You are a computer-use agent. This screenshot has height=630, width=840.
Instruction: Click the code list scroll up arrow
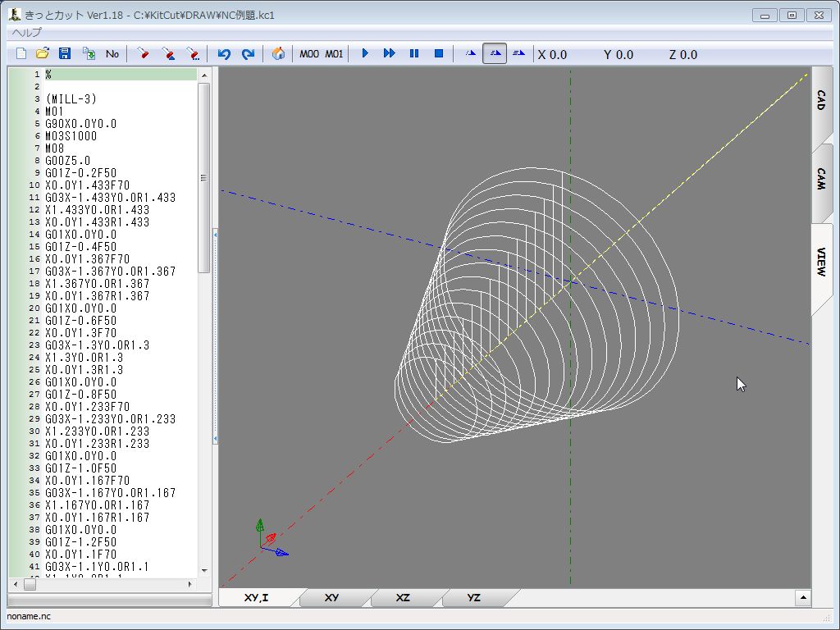[x=204, y=75]
